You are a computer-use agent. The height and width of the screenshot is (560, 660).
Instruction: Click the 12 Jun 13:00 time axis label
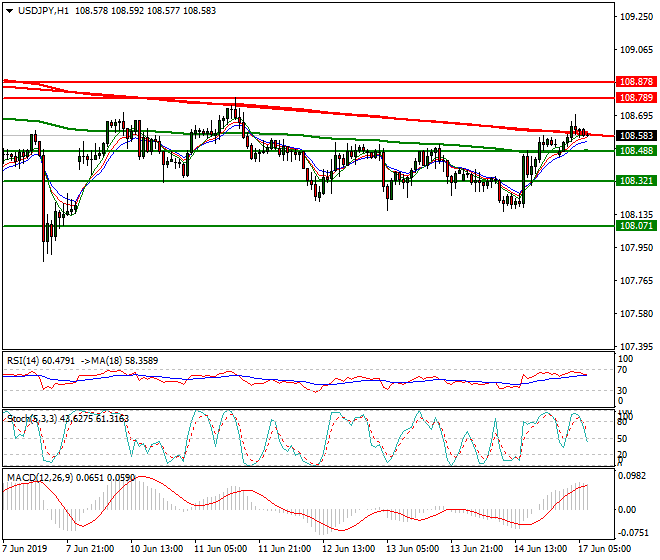[349, 549]
